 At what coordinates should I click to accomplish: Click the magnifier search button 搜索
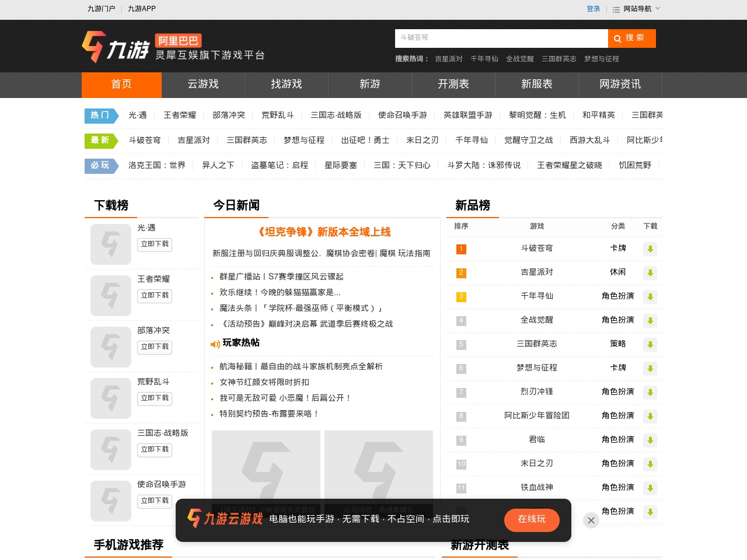click(632, 38)
